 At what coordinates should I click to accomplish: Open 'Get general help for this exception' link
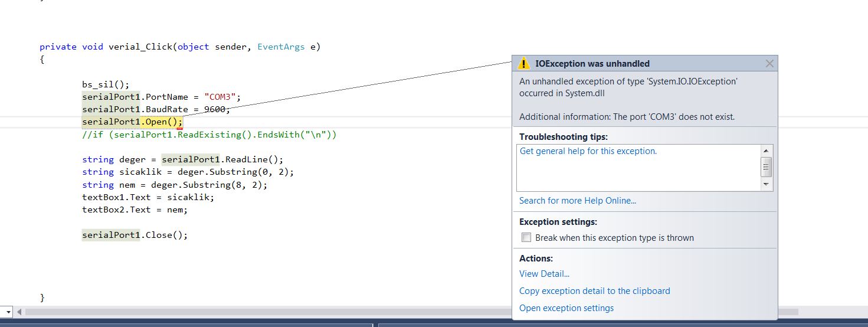(588, 151)
